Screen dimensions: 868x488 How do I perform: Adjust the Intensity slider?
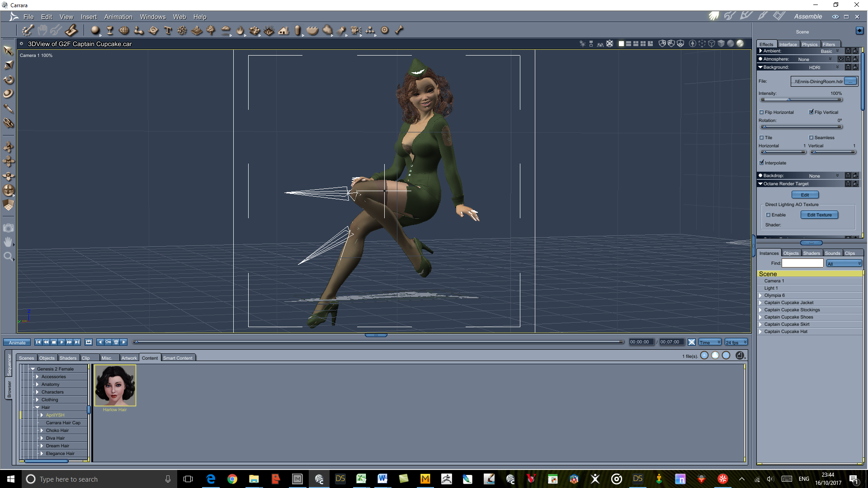pyautogui.click(x=789, y=99)
